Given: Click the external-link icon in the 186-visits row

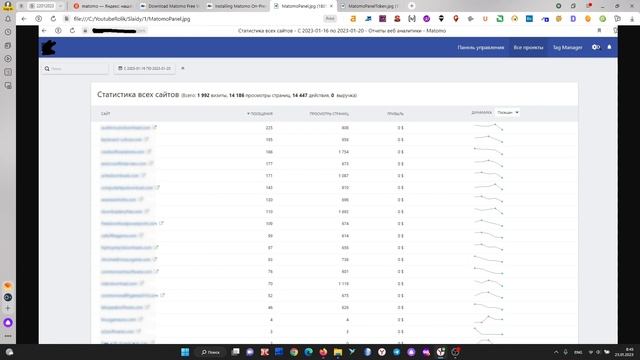Looking at the screenshot, I should point(149,151).
